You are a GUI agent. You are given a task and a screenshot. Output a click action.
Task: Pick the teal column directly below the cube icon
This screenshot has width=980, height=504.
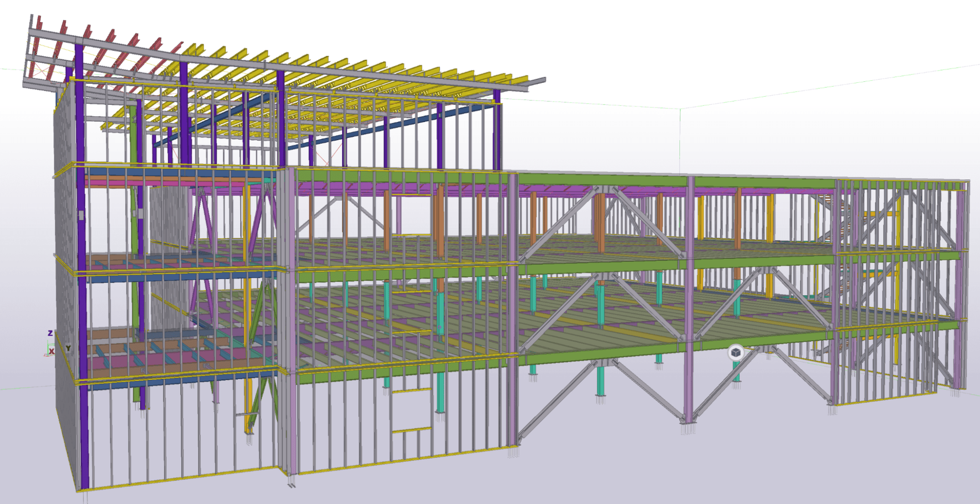click(736, 372)
